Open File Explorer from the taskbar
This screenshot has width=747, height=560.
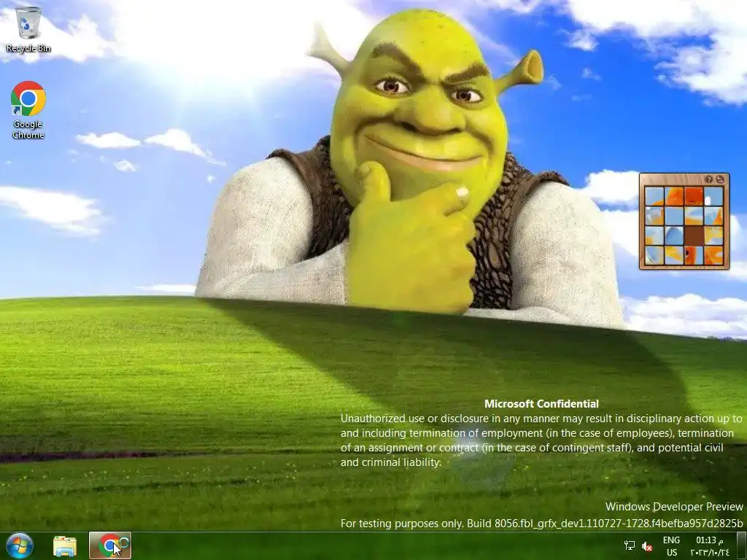[x=65, y=546]
